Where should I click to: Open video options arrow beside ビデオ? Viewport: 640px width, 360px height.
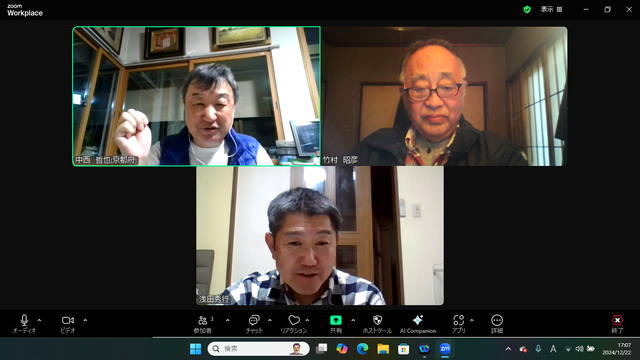point(85,320)
